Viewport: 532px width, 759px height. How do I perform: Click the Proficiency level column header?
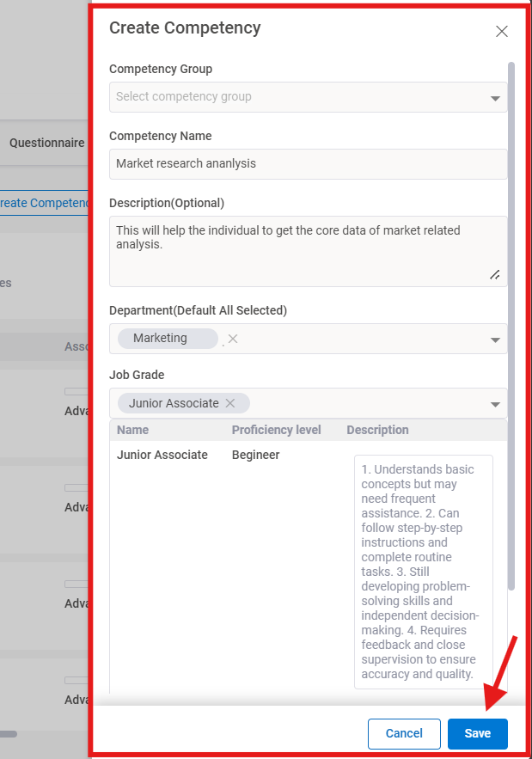[276, 430]
